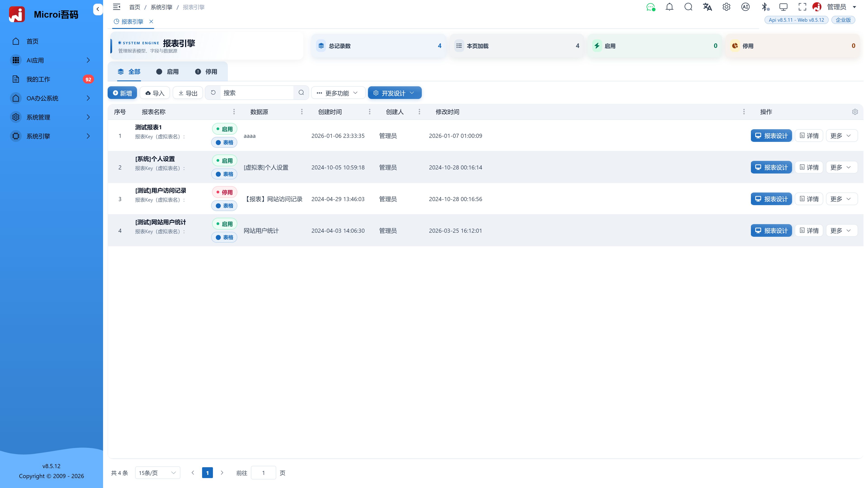
Task: Expand the AI应用 sidebar menu
Action: click(x=51, y=60)
